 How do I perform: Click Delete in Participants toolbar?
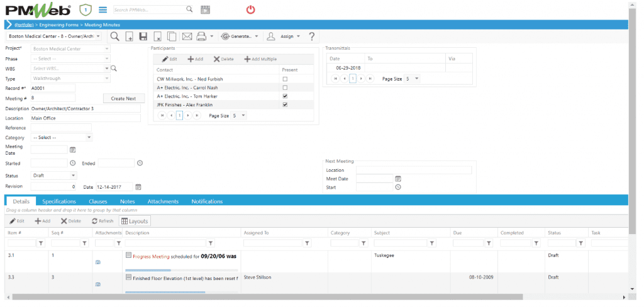(x=224, y=59)
